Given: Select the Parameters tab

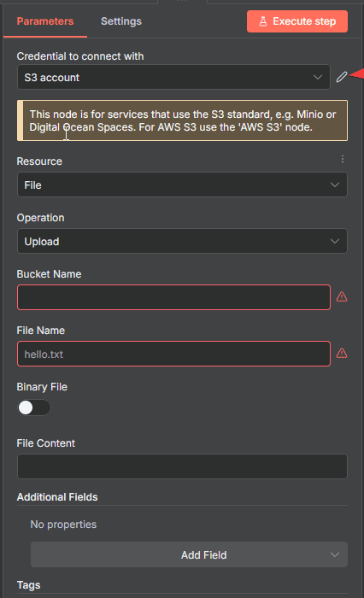Looking at the screenshot, I should tap(45, 21).
